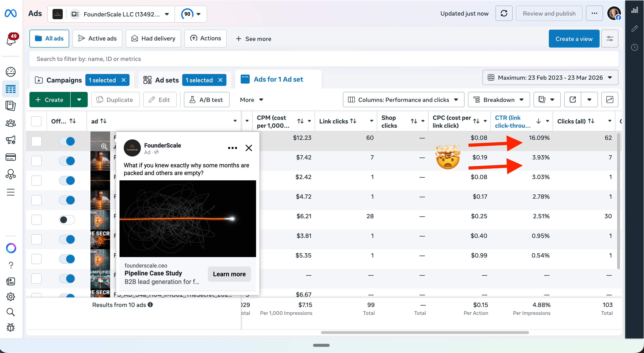Click the Create a view button

click(x=574, y=39)
